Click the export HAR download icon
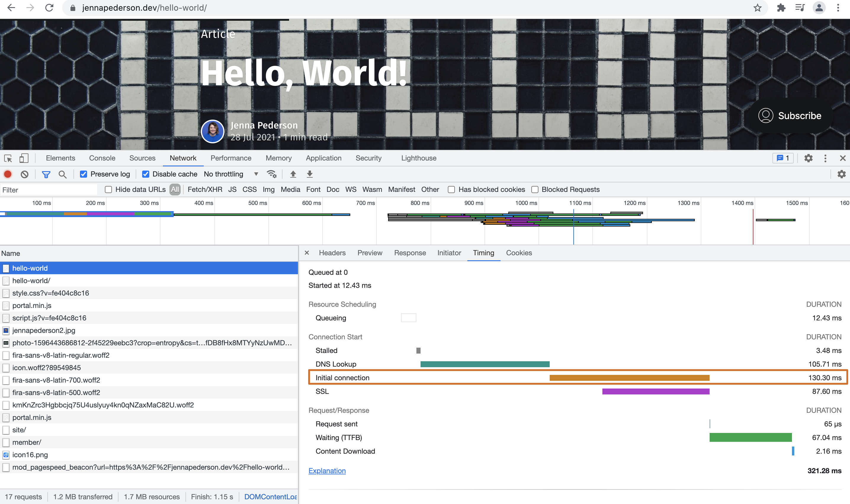850x504 pixels. tap(309, 174)
